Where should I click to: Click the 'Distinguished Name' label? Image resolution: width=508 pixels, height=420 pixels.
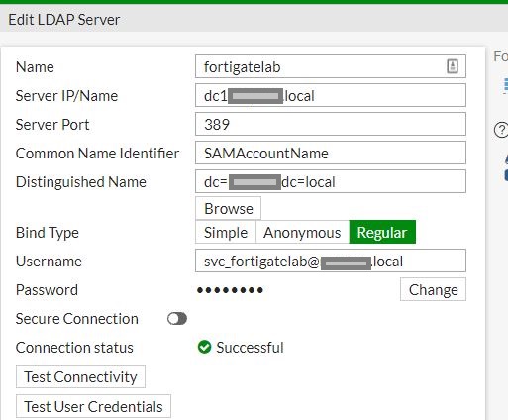[x=81, y=182]
